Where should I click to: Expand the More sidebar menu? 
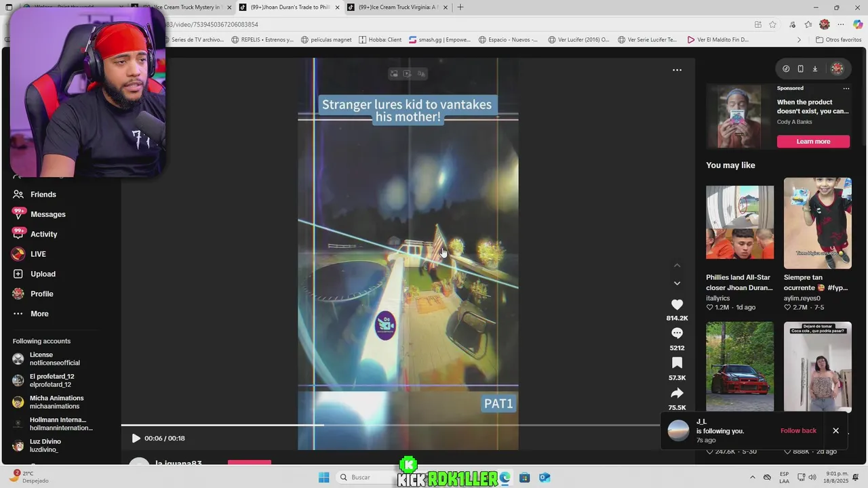(x=39, y=314)
